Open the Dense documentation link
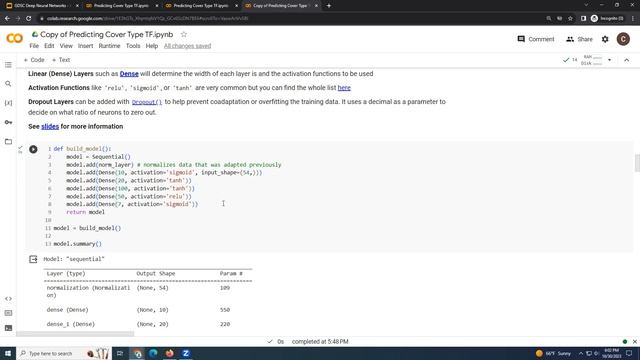This screenshot has width=640, height=360. pyautogui.click(x=129, y=74)
